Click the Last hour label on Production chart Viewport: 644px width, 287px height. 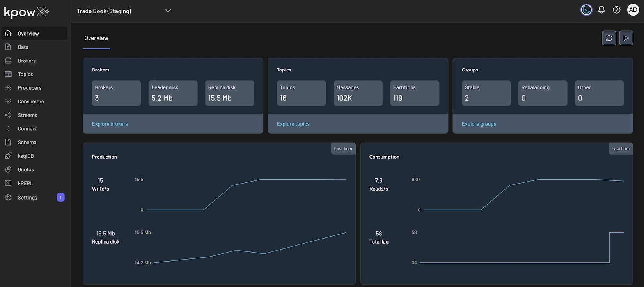pyautogui.click(x=343, y=149)
